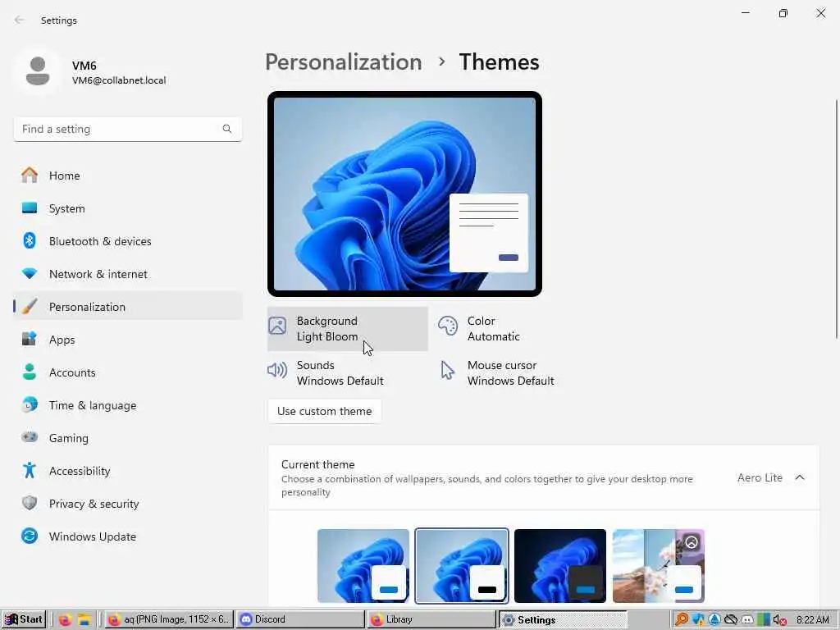Click the Time & language globe icon
Screen dimensions: 840x630
click(x=30, y=404)
